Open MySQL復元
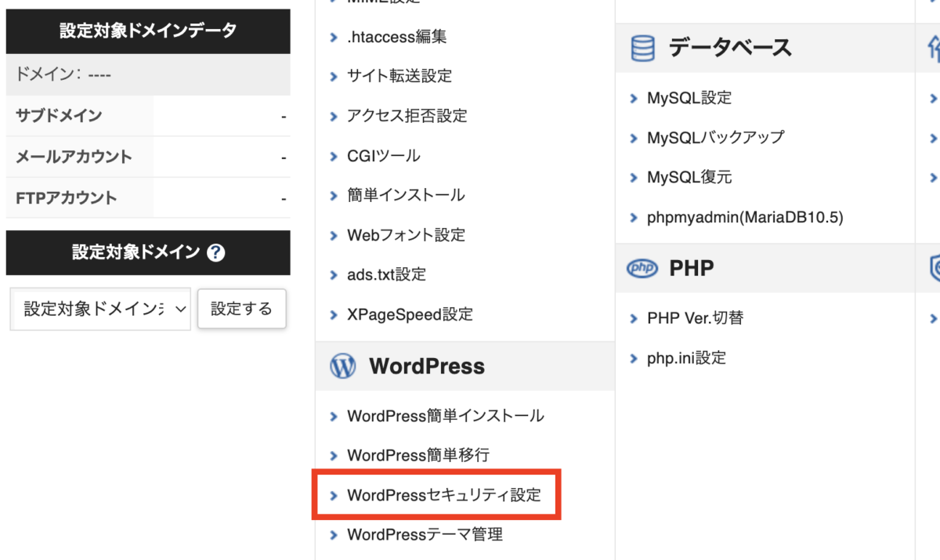 [x=689, y=177]
